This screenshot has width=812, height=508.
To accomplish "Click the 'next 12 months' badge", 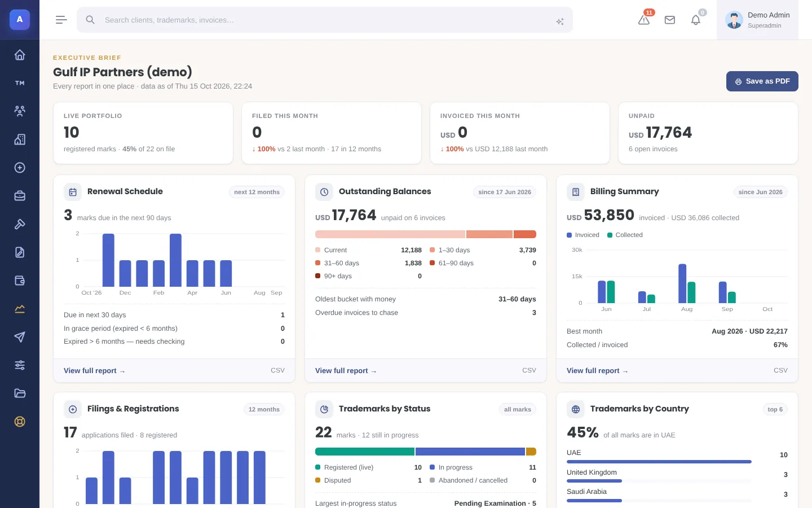I will tap(257, 192).
